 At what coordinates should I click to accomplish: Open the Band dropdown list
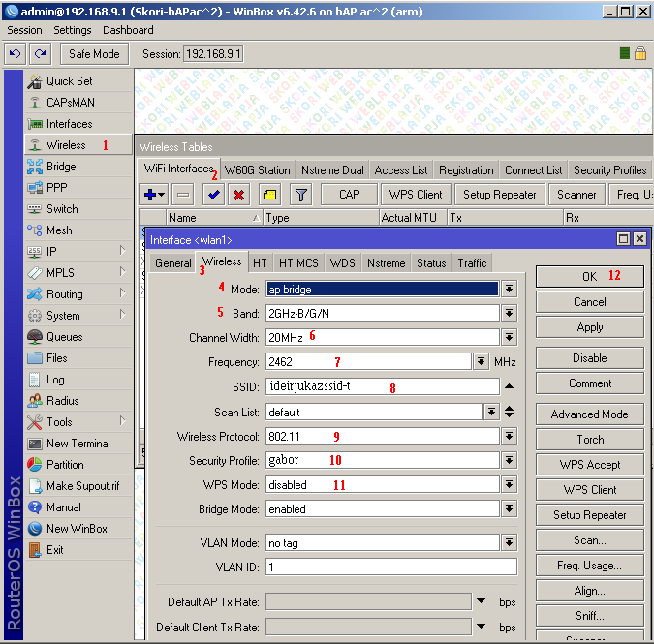tap(509, 313)
